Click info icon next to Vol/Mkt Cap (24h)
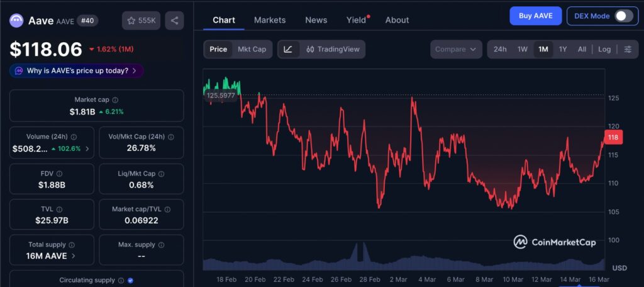This screenshot has width=644, height=287. click(171, 137)
